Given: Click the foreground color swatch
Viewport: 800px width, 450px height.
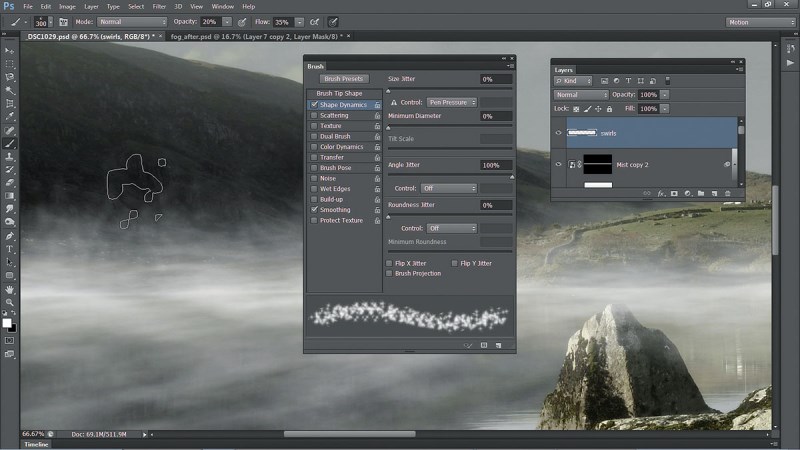Looking at the screenshot, I should [x=7, y=323].
